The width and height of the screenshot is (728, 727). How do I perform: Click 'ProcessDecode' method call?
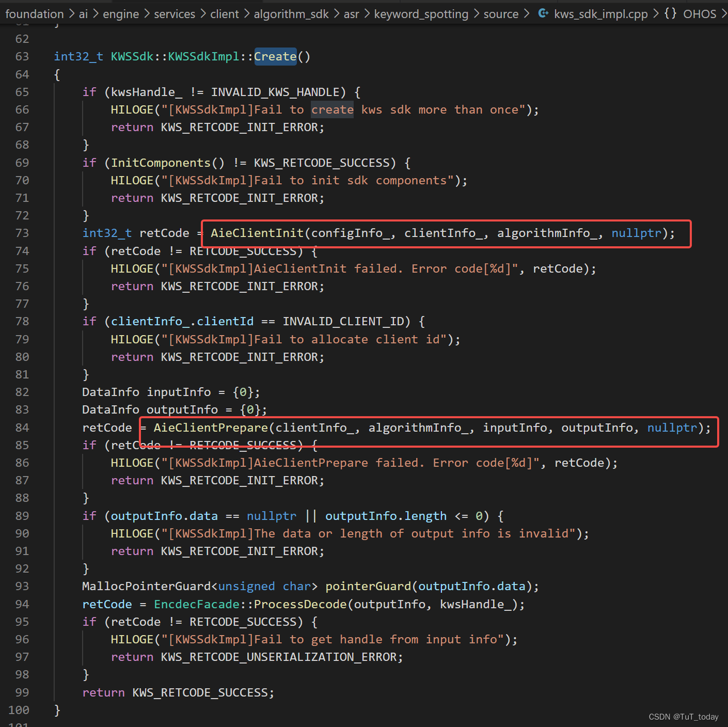coord(300,604)
